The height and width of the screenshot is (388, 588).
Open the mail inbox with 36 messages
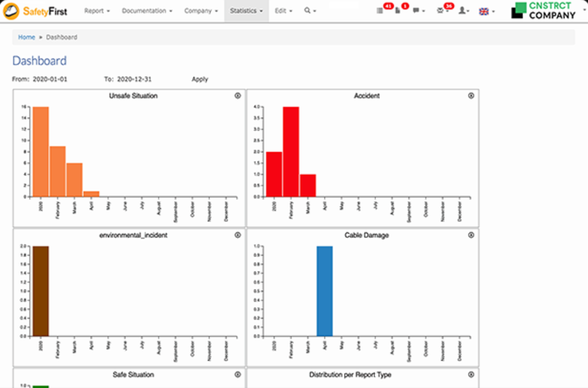(x=439, y=11)
